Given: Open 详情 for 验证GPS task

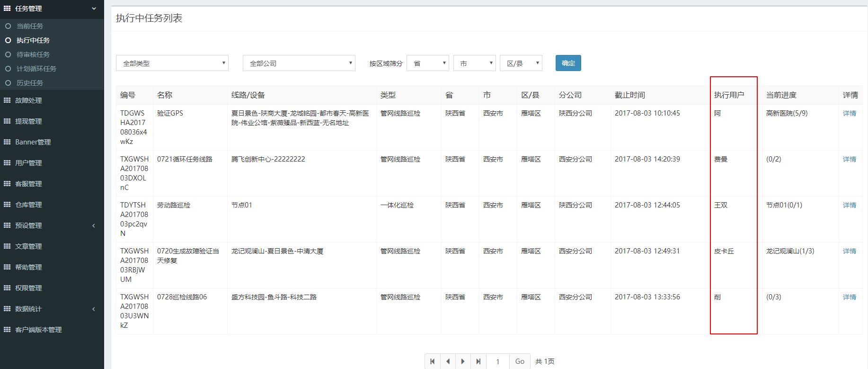Looking at the screenshot, I should coord(850,113).
